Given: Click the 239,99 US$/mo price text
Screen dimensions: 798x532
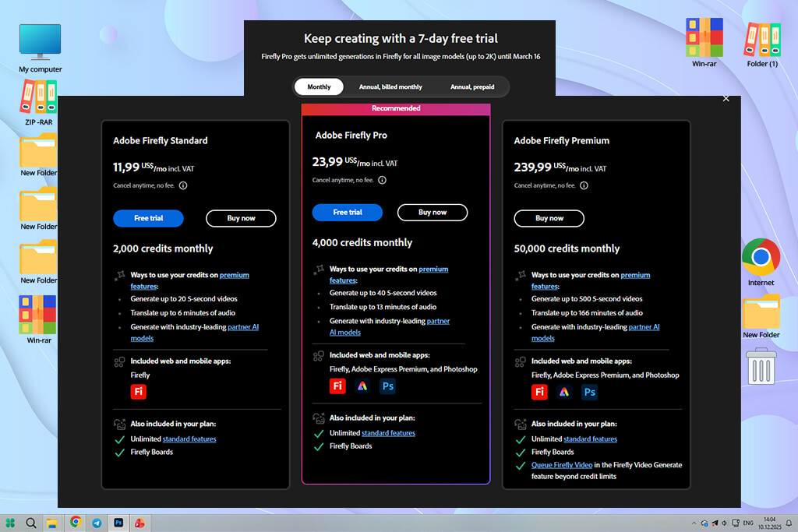Looking at the screenshot, I should click(560, 167).
